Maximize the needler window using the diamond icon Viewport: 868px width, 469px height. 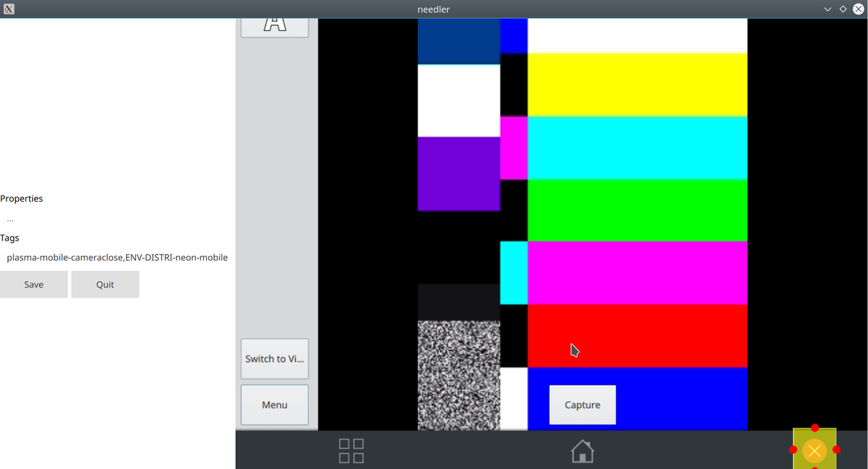(x=843, y=9)
